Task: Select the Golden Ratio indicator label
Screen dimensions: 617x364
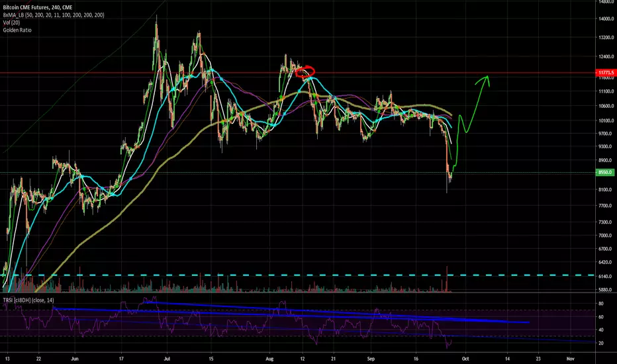Action: click(x=17, y=30)
